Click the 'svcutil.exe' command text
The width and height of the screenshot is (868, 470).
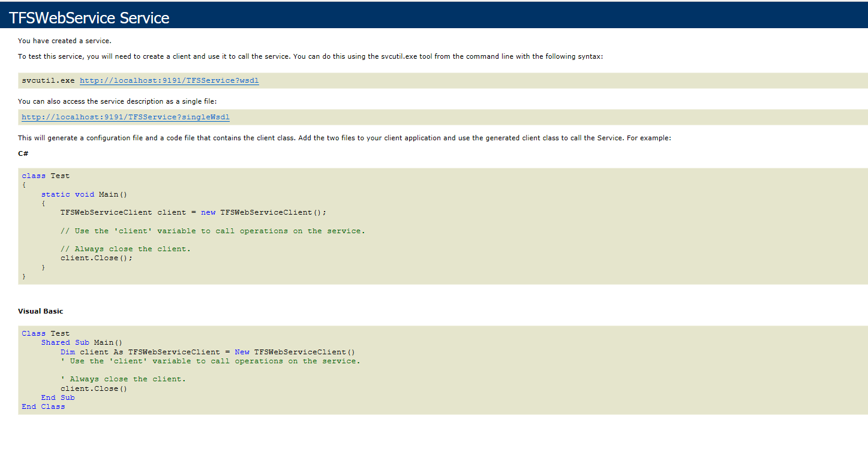coord(48,80)
